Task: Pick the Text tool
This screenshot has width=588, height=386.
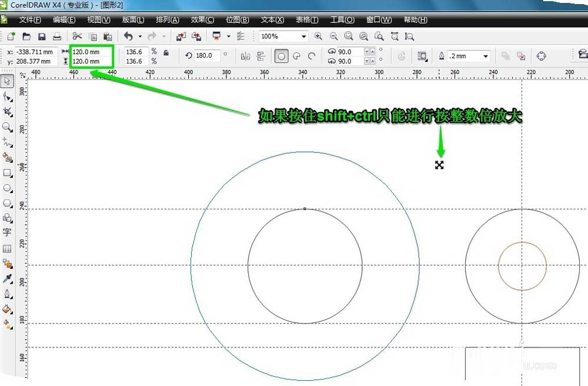Action: click(x=8, y=232)
